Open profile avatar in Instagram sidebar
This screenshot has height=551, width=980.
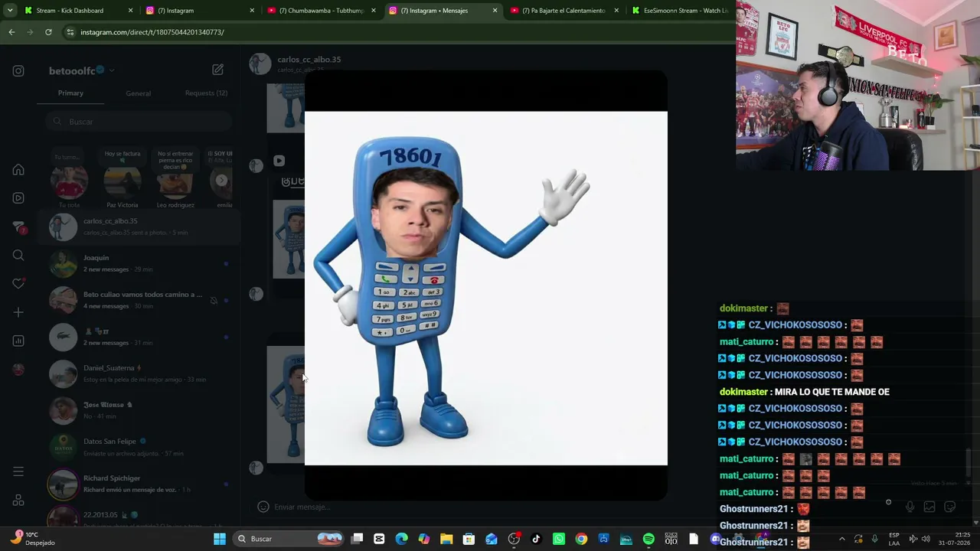(18, 370)
